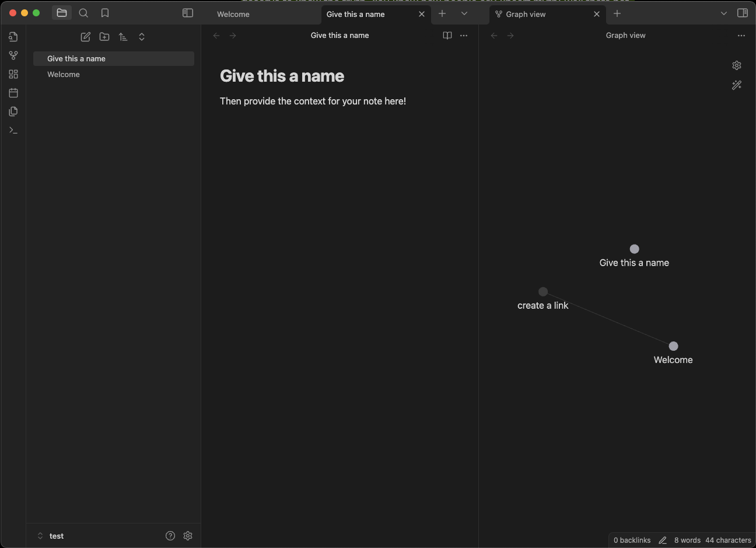Toggle the left sidebar panel
756x548 pixels.
click(x=188, y=13)
